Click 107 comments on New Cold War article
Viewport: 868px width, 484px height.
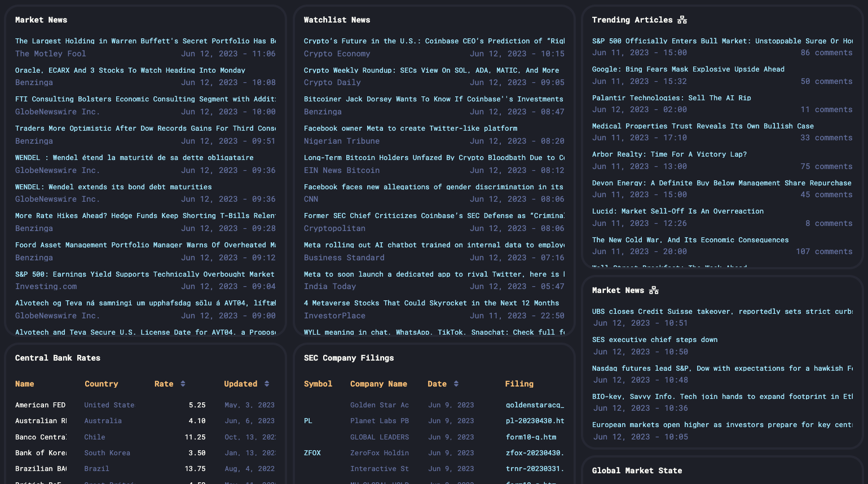point(825,252)
